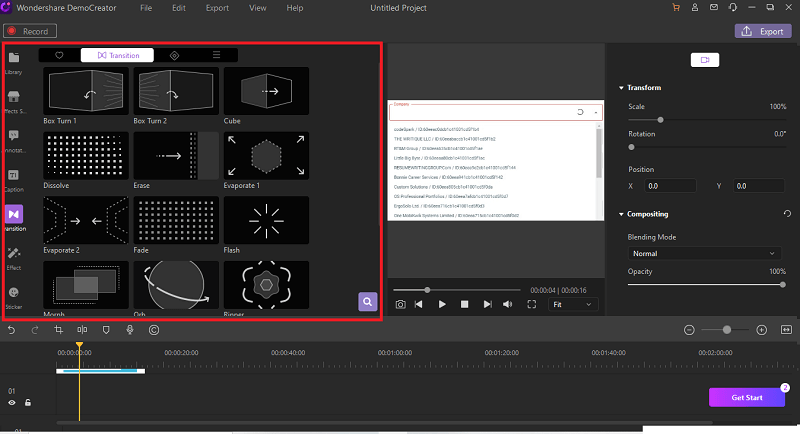Switch to the Transition tab
The image size is (800, 434).
[x=117, y=55]
